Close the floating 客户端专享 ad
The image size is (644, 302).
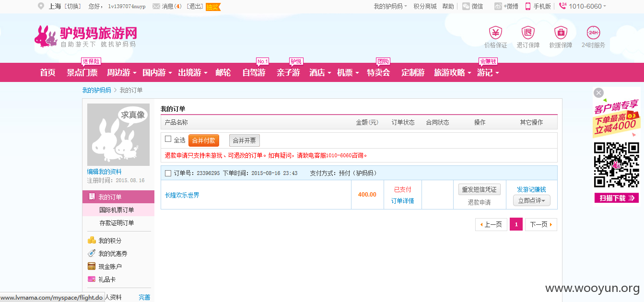598,93
